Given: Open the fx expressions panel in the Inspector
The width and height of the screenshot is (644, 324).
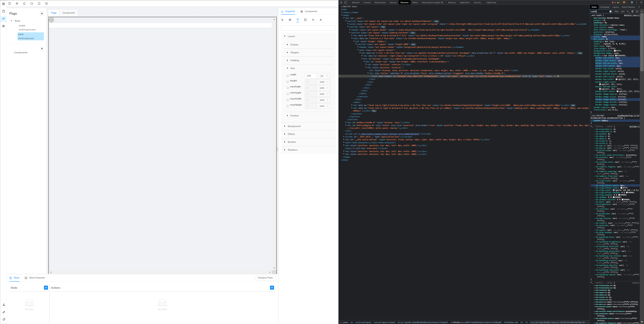Looking at the screenshot, I should 321,20.
